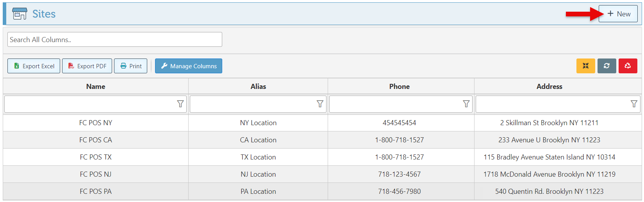Click the Sites storefront icon
644x202 pixels.
[x=20, y=14]
